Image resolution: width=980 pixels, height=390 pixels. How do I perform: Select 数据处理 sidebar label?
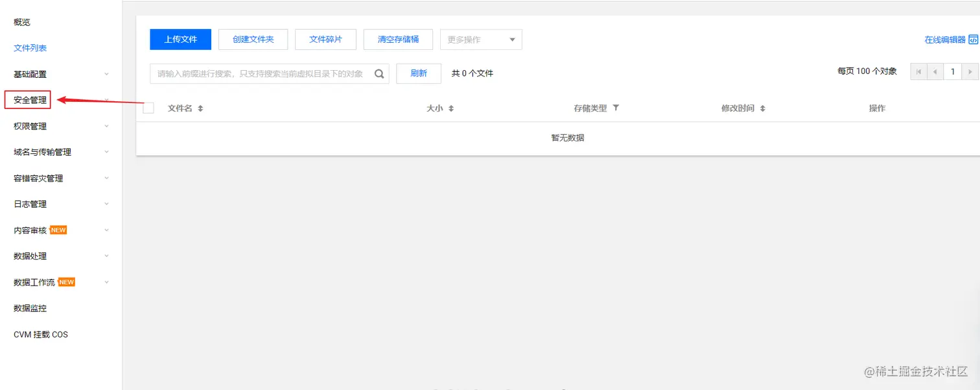pyautogui.click(x=30, y=256)
